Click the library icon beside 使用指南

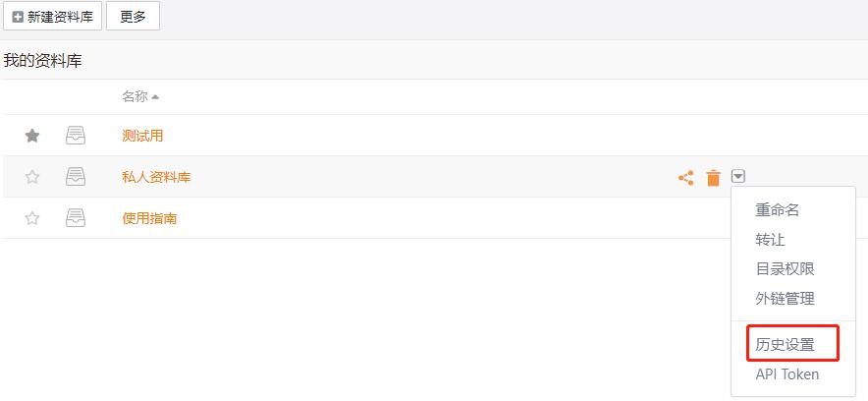[x=76, y=218]
